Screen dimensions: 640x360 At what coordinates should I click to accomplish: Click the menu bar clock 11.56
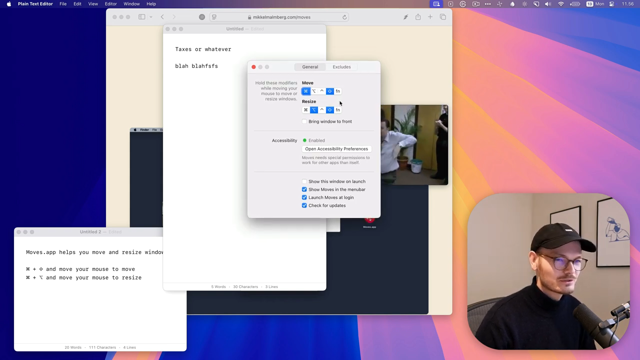point(628,4)
